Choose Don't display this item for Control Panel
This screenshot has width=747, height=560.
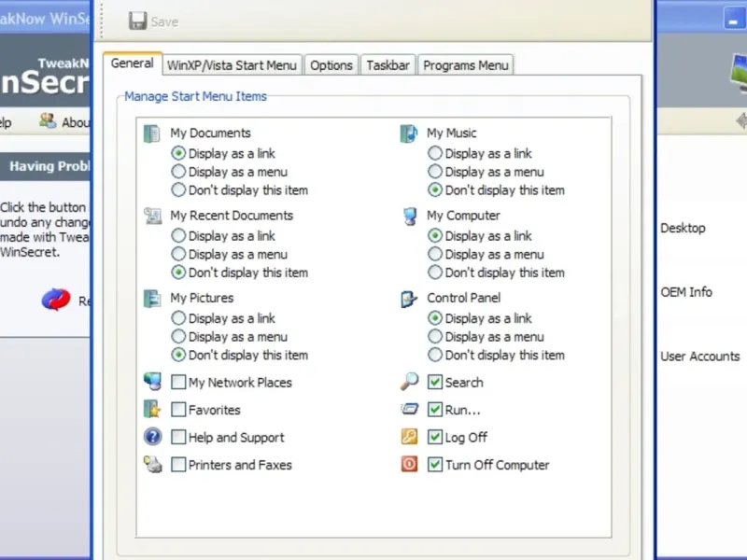pyautogui.click(x=435, y=355)
